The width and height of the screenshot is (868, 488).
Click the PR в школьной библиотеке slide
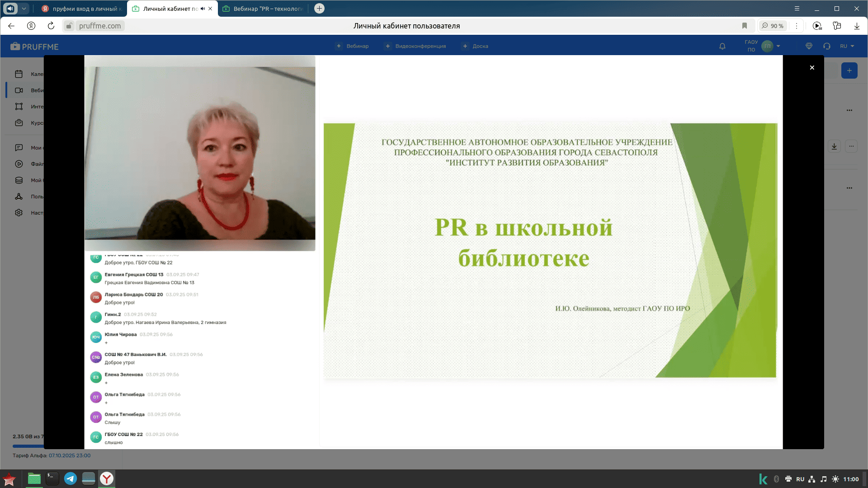pos(550,250)
